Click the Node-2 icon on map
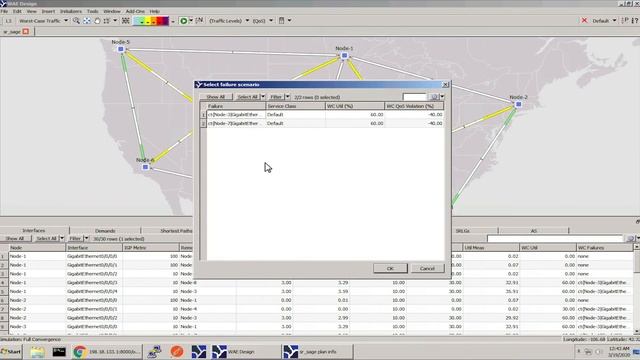 point(518,104)
